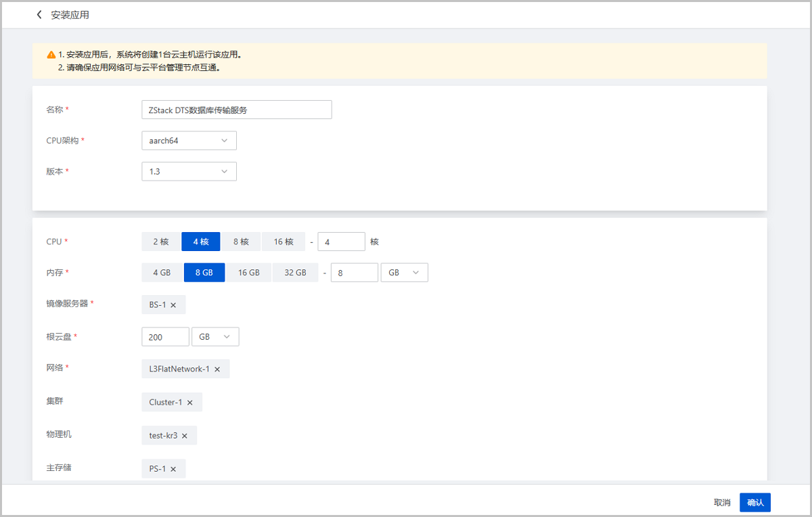
Task: Expand the 版本 1.3 dropdown
Action: coord(189,172)
